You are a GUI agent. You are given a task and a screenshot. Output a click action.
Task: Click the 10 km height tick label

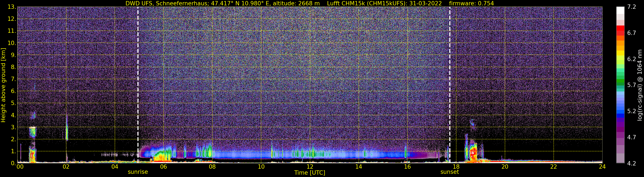[12, 43]
